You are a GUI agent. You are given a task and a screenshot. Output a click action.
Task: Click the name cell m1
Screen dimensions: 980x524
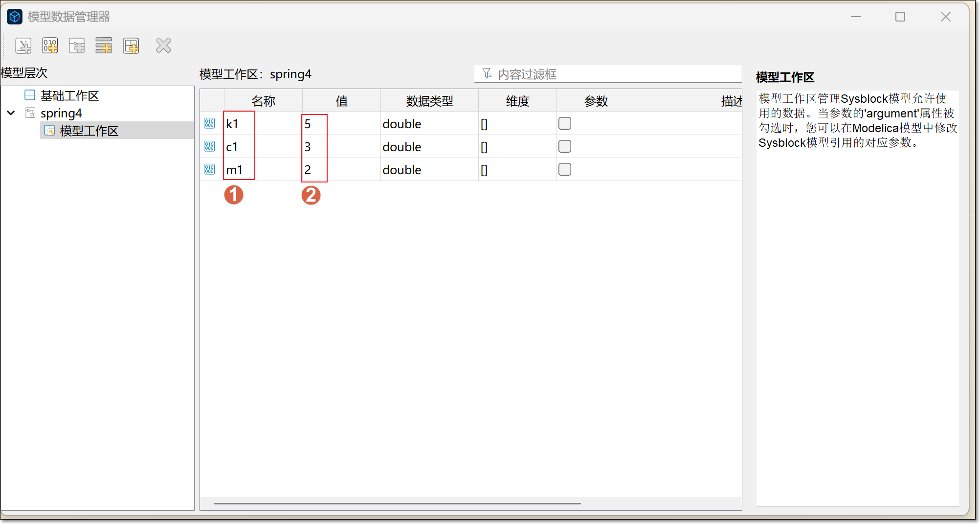pyautogui.click(x=263, y=169)
